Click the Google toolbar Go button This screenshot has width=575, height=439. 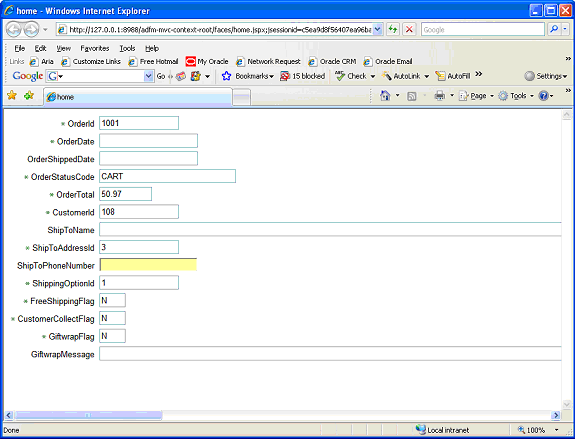(x=161, y=76)
